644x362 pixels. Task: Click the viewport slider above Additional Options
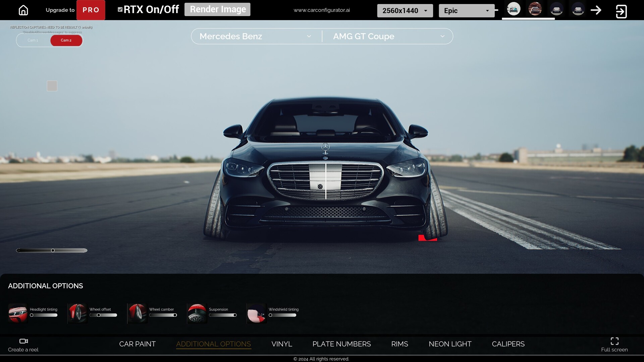(52, 250)
